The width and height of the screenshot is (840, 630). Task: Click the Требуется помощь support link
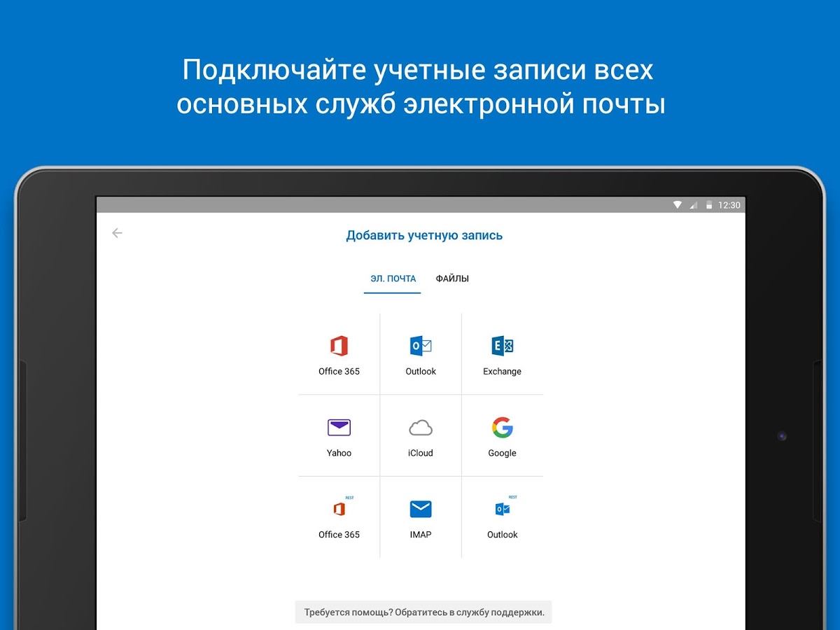pyautogui.click(x=423, y=612)
